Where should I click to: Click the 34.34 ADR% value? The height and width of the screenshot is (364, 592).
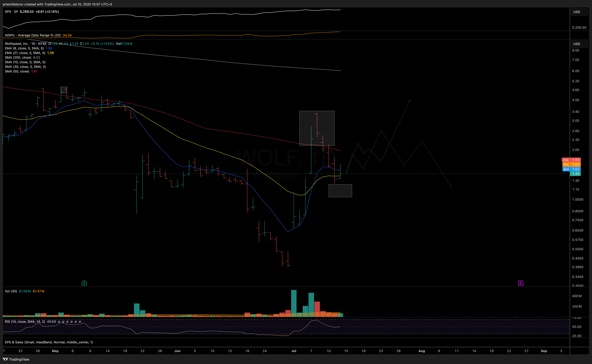[67, 35]
